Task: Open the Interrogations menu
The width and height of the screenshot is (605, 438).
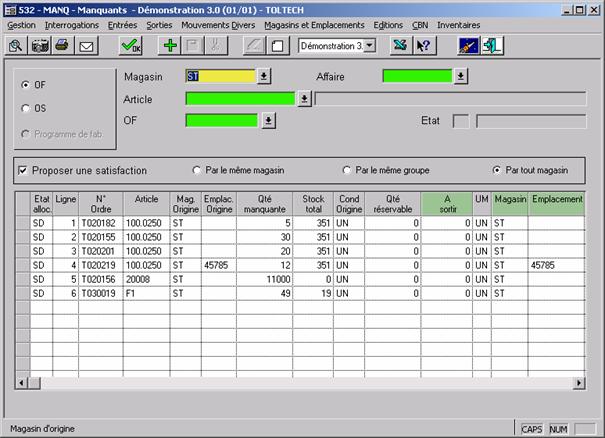Action: click(x=73, y=24)
